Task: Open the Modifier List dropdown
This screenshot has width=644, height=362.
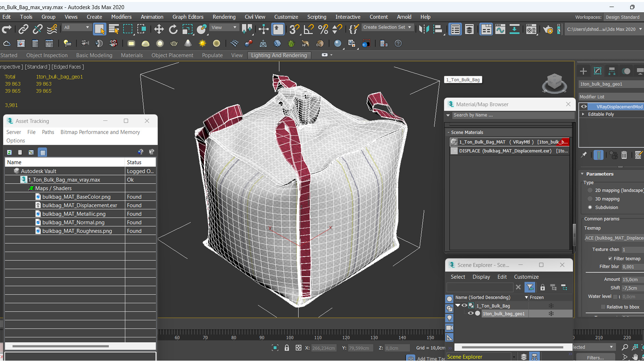Action: 611,97
